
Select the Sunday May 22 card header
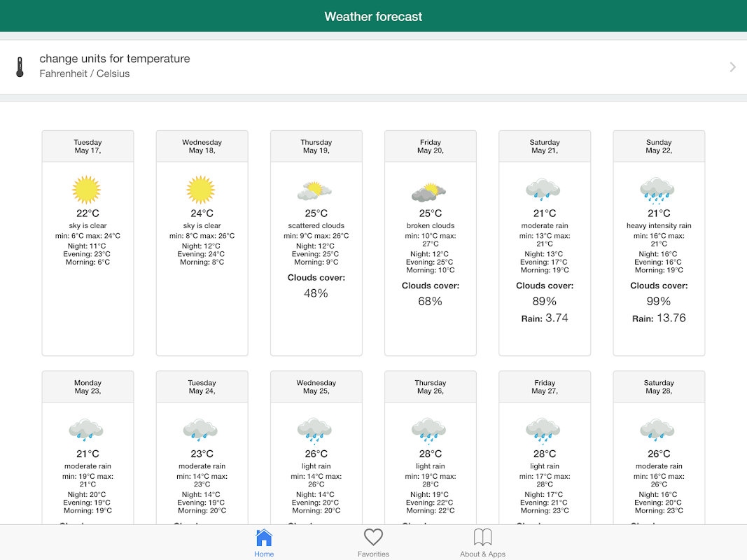pos(659,146)
